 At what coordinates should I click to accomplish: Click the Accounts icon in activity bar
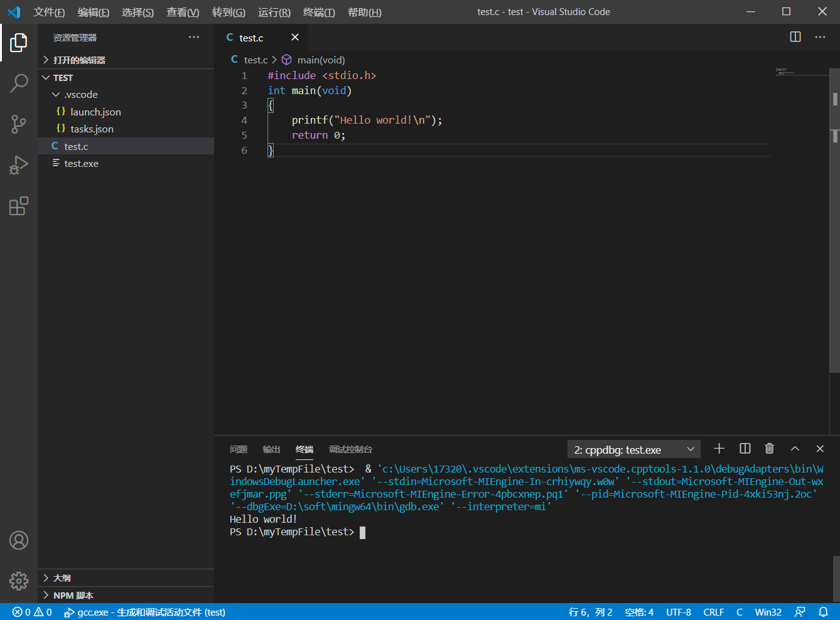click(x=19, y=540)
